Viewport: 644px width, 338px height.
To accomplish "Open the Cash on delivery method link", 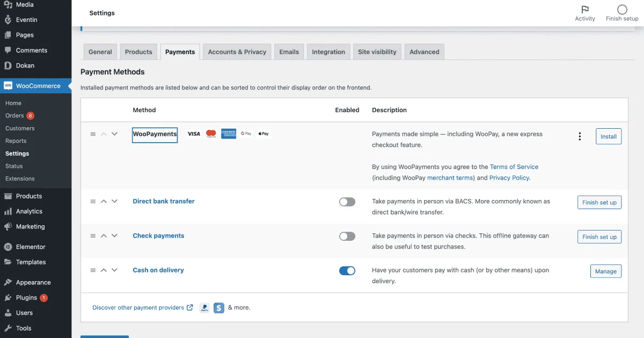I will [x=158, y=270].
